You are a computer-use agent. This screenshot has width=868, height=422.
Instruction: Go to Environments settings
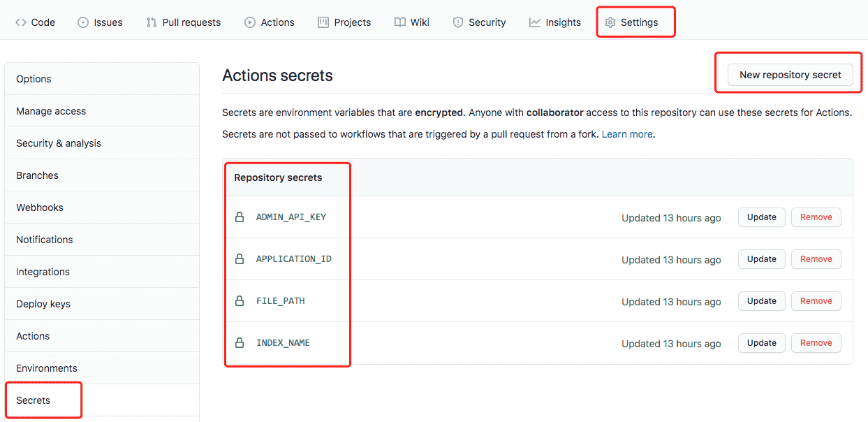[102, 368]
